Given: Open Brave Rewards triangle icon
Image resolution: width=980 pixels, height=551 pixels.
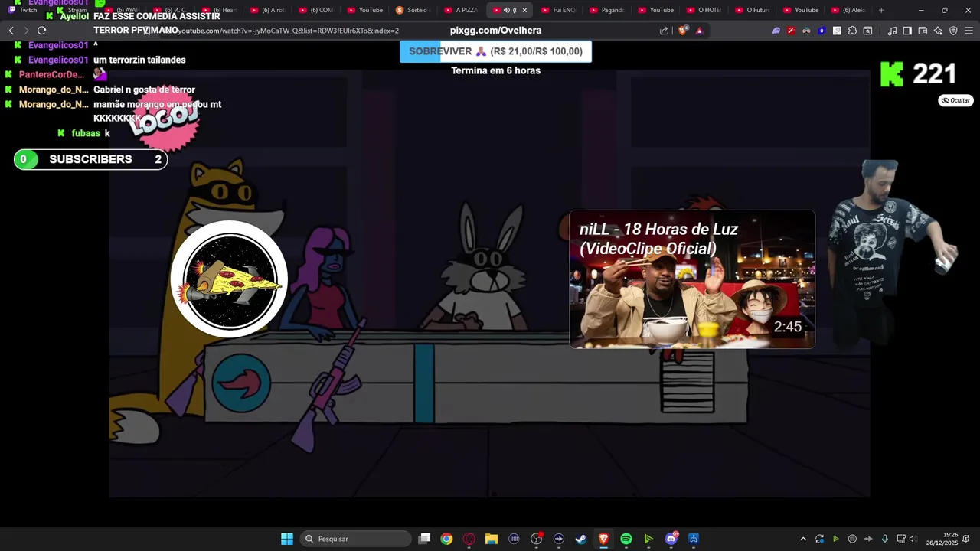Looking at the screenshot, I should click(698, 31).
